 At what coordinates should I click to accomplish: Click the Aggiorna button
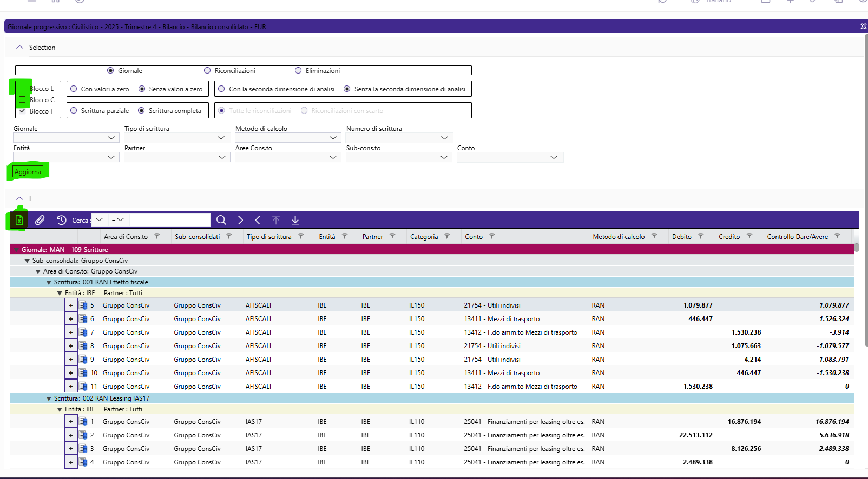coord(28,172)
